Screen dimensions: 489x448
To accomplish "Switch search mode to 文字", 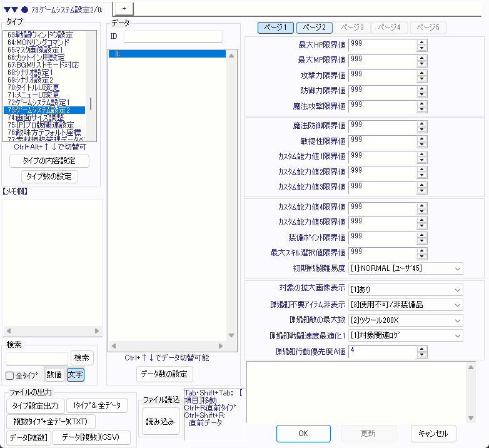I will click(75, 375).
